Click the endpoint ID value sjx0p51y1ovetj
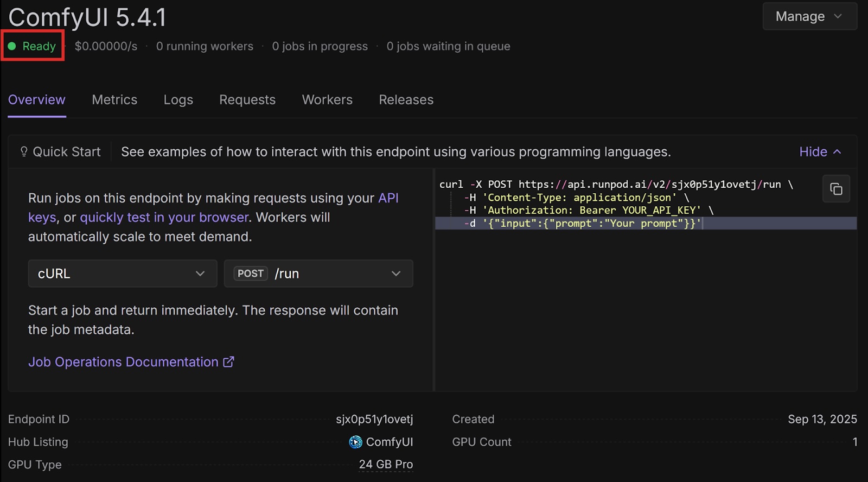Image resolution: width=868 pixels, height=482 pixels. click(374, 419)
